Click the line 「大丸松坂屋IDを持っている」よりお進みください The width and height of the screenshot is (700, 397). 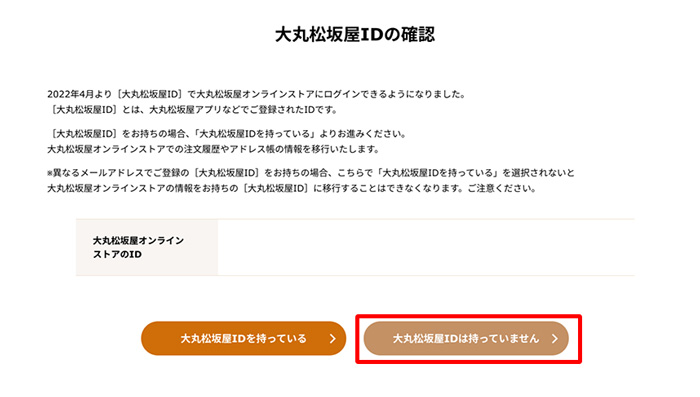pyautogui.click(x=227, y=134)
